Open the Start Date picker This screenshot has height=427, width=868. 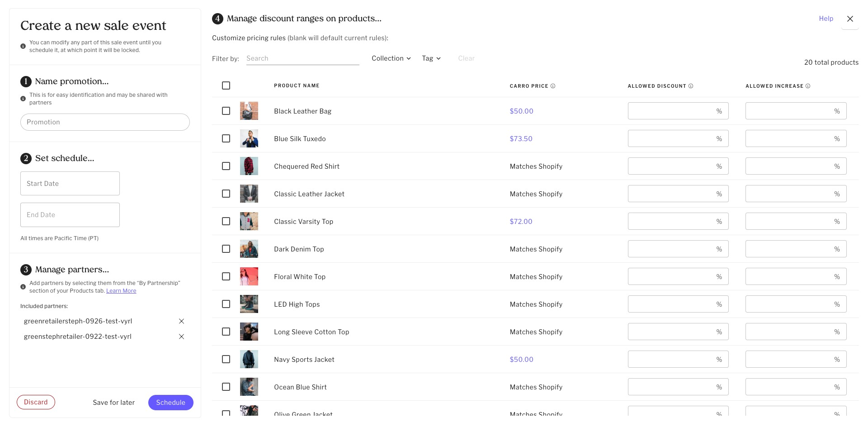(70, 183)
